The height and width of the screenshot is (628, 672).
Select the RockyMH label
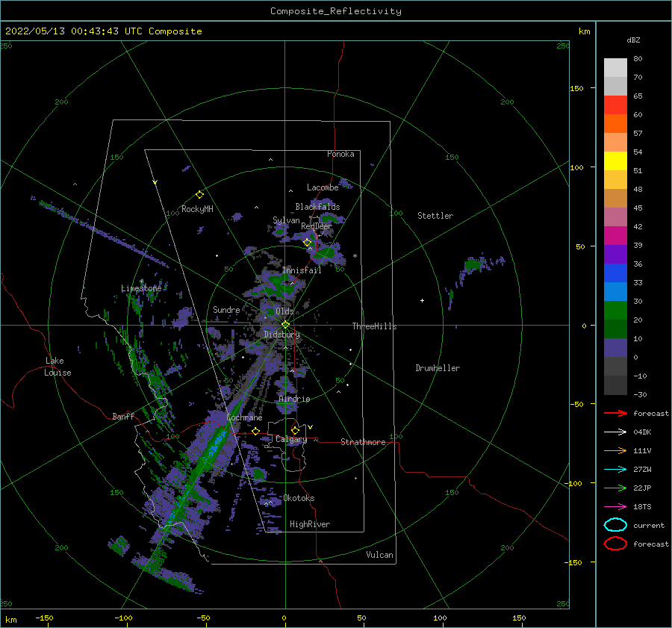[197, 209]
